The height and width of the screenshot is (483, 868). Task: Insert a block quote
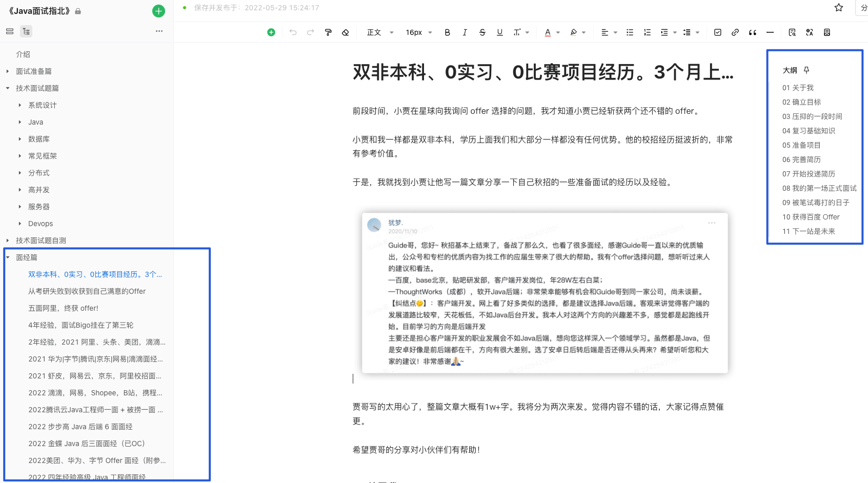coord(753,32)
